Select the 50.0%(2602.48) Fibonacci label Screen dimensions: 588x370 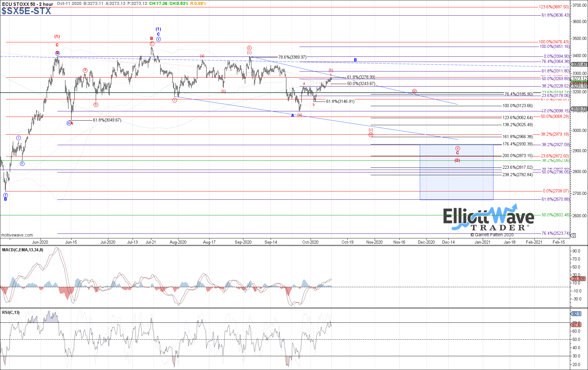(x=555, y=215)
